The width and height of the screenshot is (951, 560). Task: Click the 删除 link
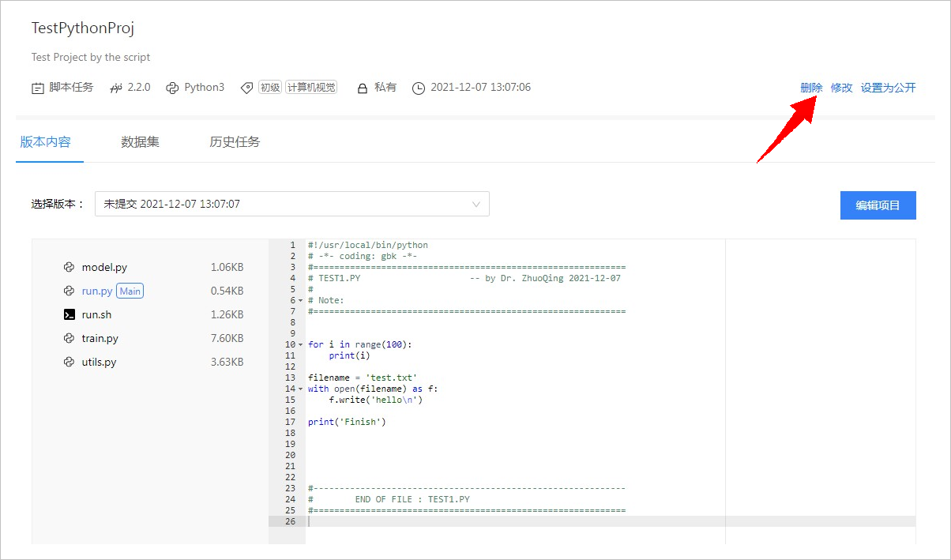tap(811, 88)
